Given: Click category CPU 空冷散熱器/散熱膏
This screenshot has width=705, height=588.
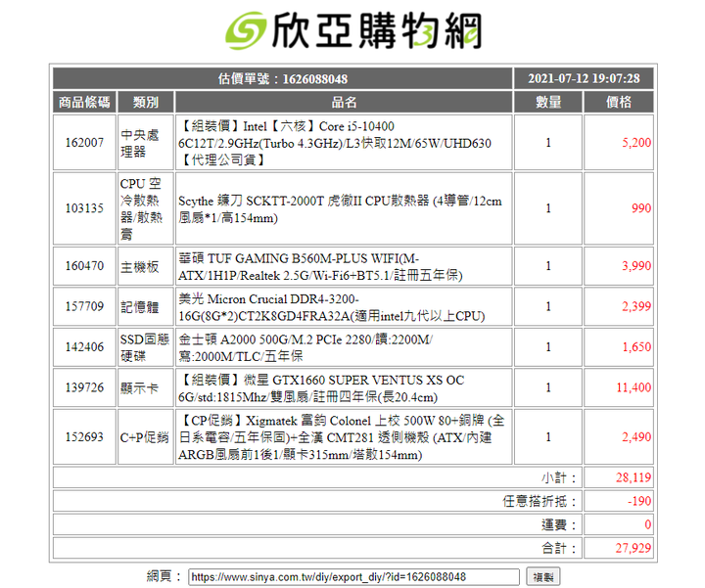Looking at the screenshot, I should coord(141,208).
